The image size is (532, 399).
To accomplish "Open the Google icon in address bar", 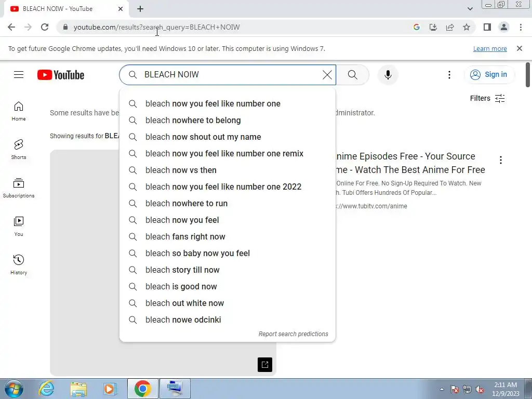I will pos(417,27).
